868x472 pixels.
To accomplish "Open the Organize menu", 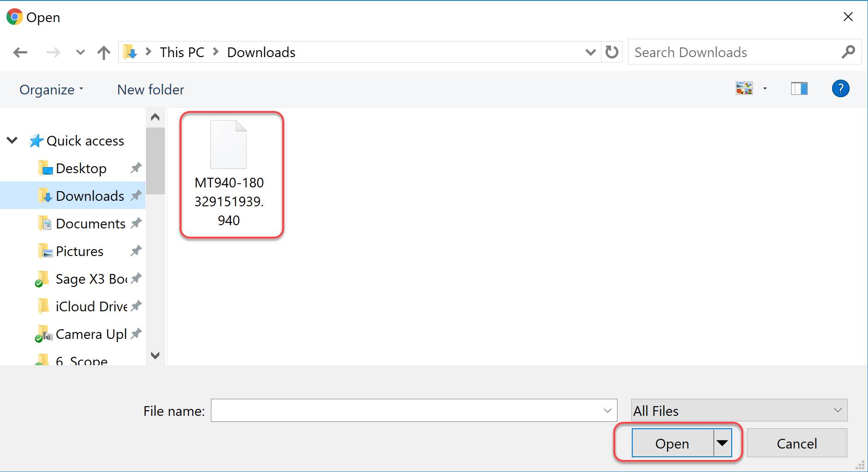I will pyautogui.click(x=51, y=89).
